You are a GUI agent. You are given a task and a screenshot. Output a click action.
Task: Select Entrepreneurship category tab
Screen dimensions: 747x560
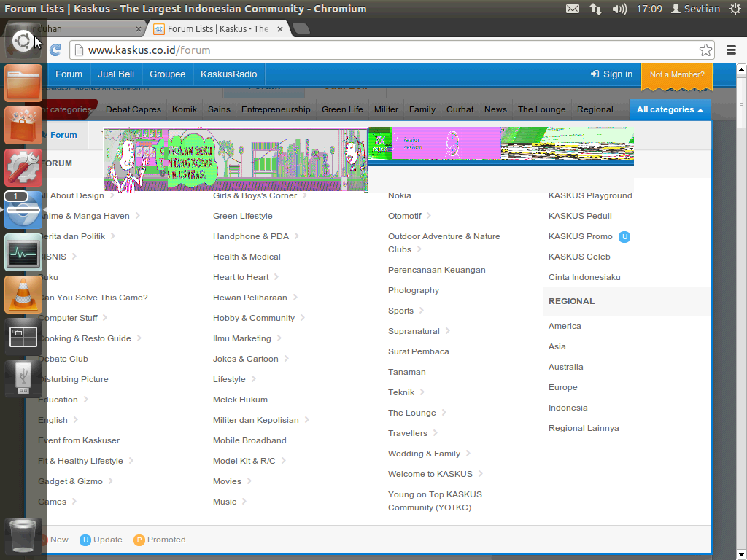tap(276, 109)
